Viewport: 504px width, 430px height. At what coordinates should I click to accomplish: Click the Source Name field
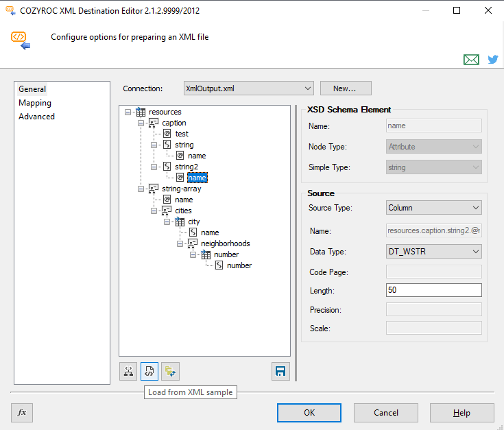pos(433,230)
